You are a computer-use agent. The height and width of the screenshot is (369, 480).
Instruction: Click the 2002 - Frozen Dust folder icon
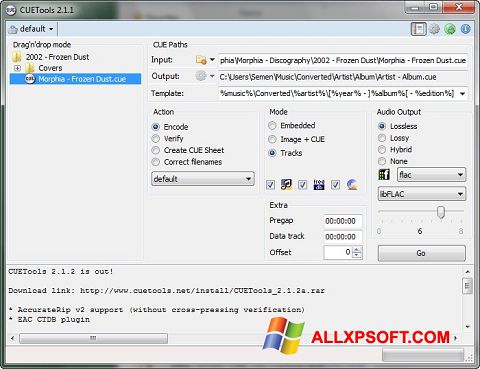pyautogui.click(x=17, y=57)
